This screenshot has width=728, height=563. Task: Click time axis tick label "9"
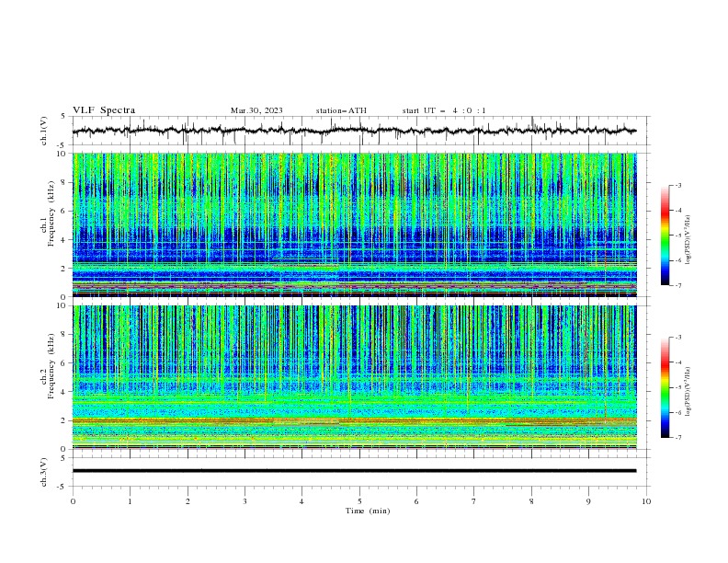pos(588,501)
